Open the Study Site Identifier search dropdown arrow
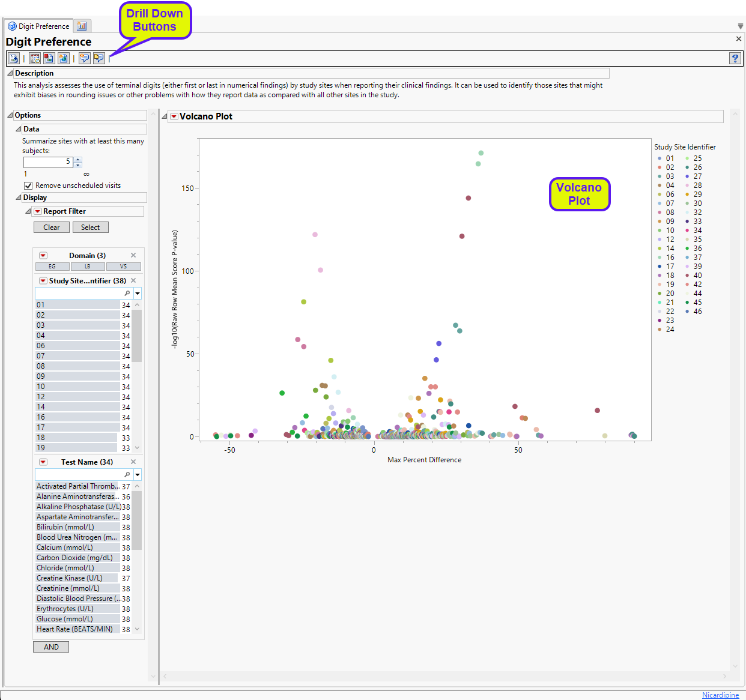This screenshot has width=746, height=700. (x=138, y=294)
